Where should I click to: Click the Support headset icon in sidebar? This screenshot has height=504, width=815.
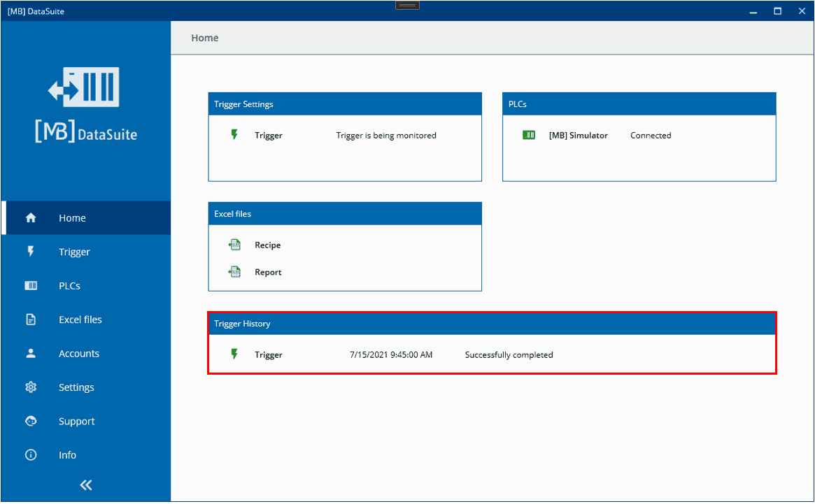click(31, 421)
